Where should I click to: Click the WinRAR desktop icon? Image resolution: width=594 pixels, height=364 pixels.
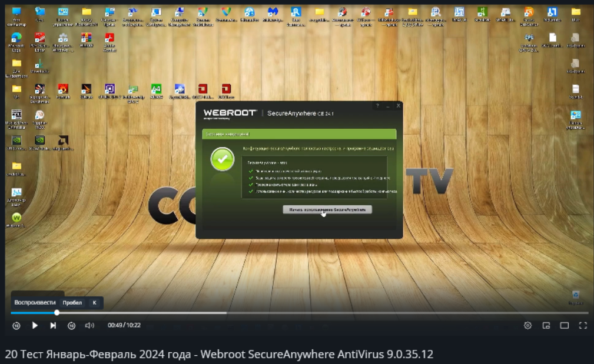point(87,38)
